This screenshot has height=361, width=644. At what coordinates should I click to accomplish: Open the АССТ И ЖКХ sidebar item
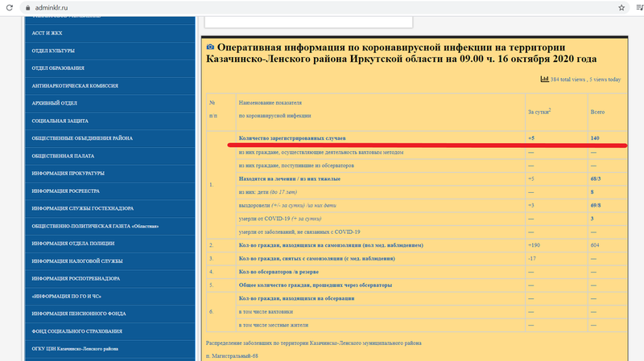pyautogui.click(x=110, y=33)
